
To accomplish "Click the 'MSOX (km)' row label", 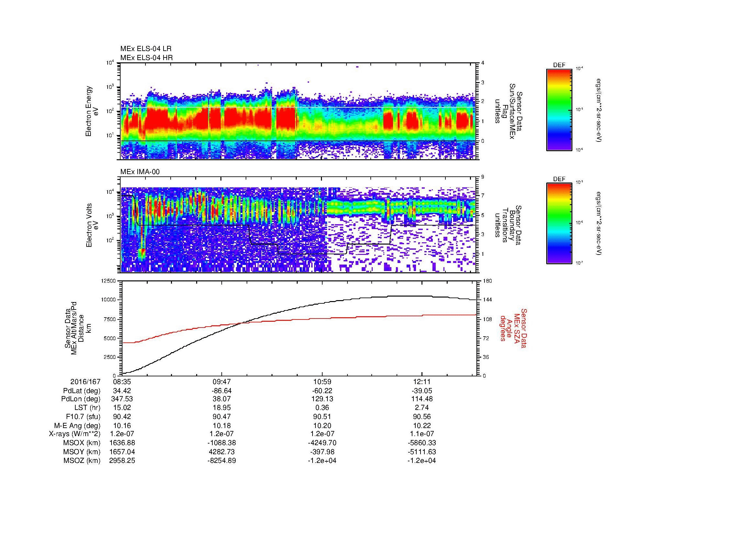I will [x=82, y=443].
